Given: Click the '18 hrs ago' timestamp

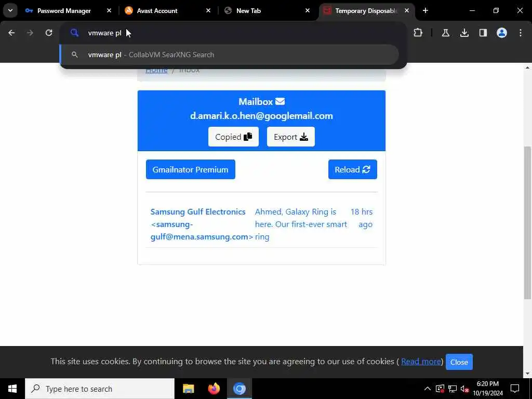Looking at the screenshot, I should click(362, 218).
